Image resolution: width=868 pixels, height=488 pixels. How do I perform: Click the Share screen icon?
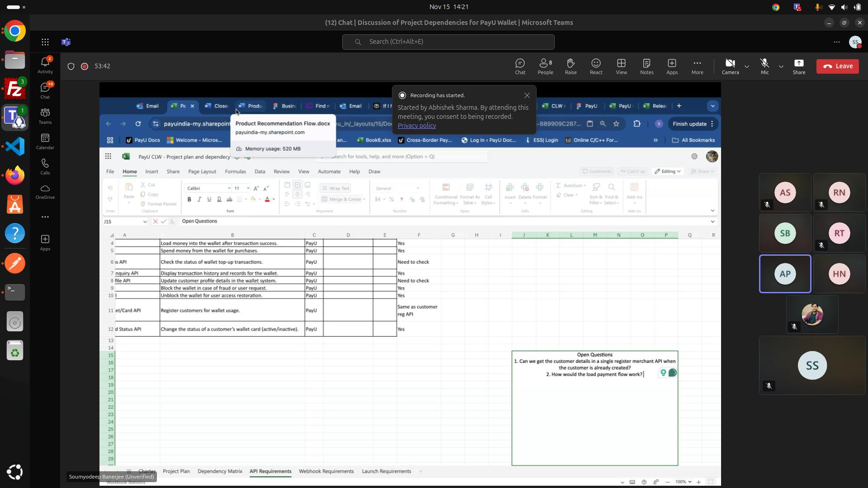point(799,66)
